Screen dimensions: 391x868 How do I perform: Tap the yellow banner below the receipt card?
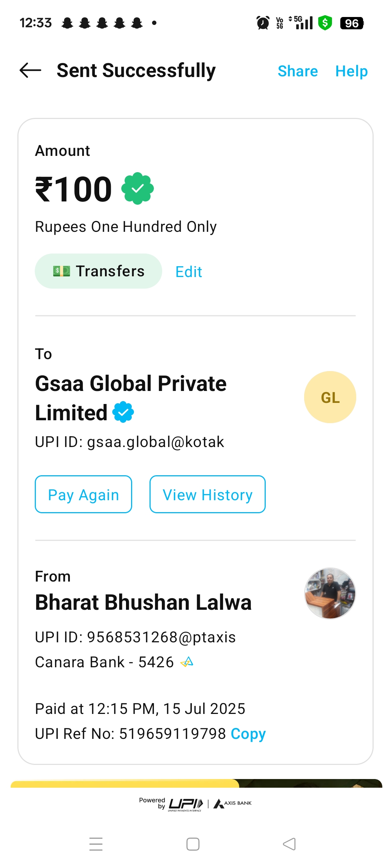click(125, 783)
